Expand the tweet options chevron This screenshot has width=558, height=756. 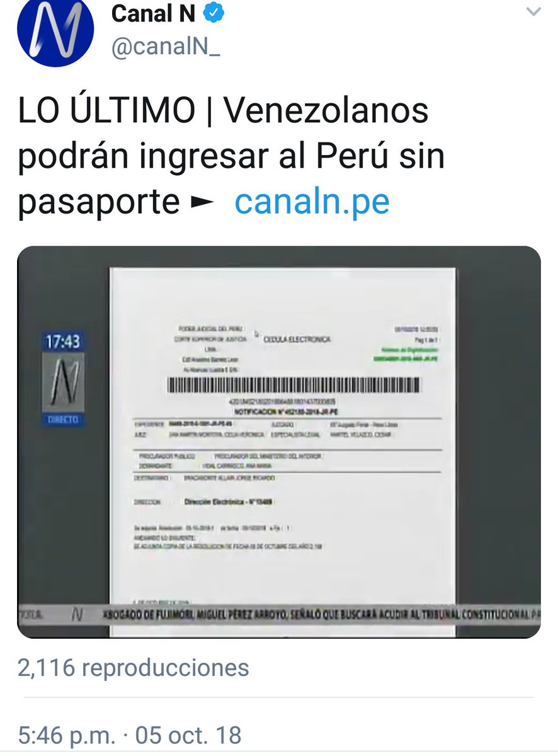[x=533, y=12]
